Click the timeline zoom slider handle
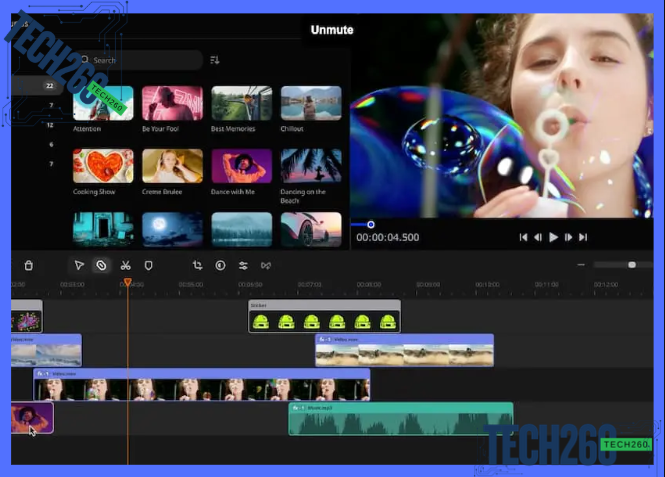Screen dimensions: 665x477 click(x=631, y=265)
